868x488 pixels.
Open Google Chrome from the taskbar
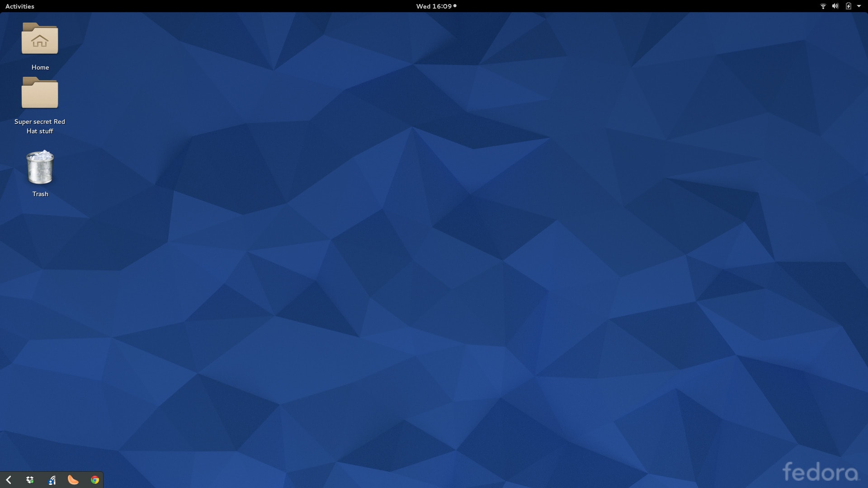[x=94, y=480]
